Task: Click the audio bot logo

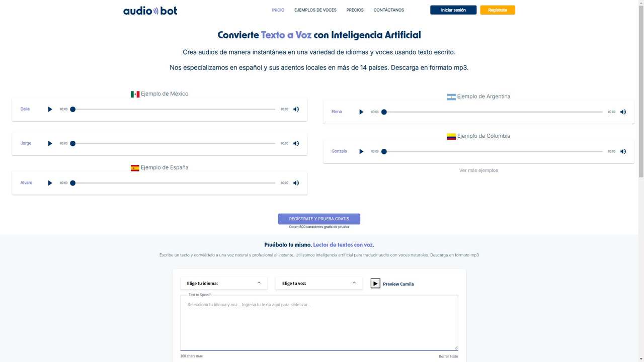Action: click(150, 10)
